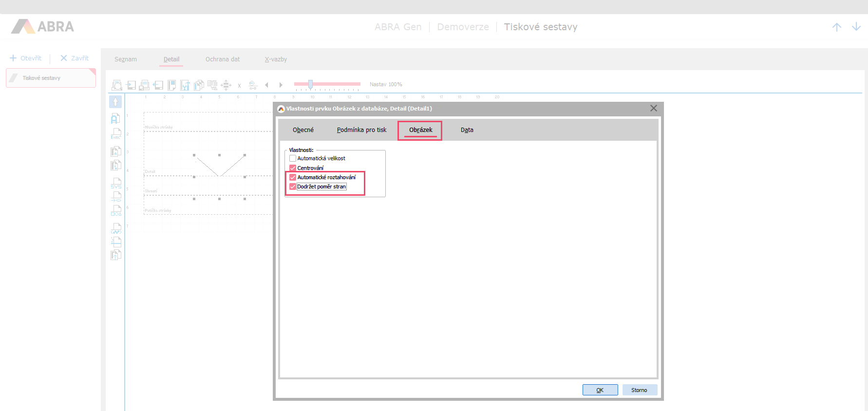Click the Nastav 100% zoom label
868x411 pixels.
pos(386,84)
